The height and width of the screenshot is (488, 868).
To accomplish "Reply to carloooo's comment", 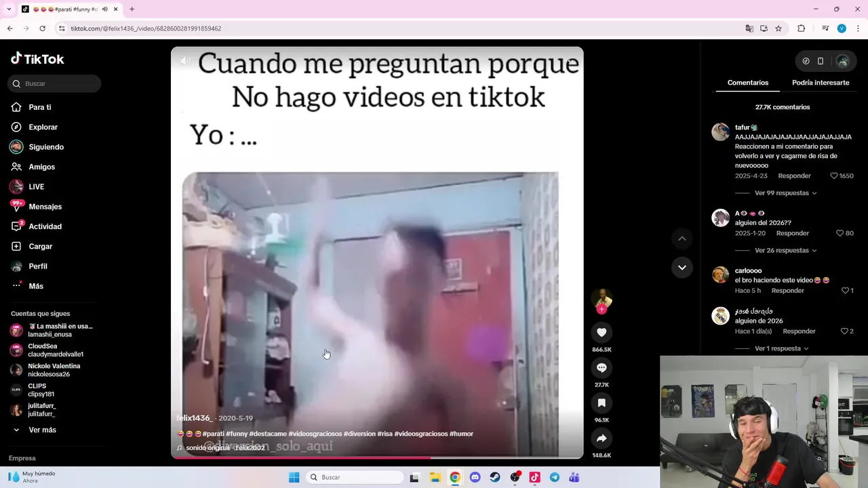I will [788, 290].
